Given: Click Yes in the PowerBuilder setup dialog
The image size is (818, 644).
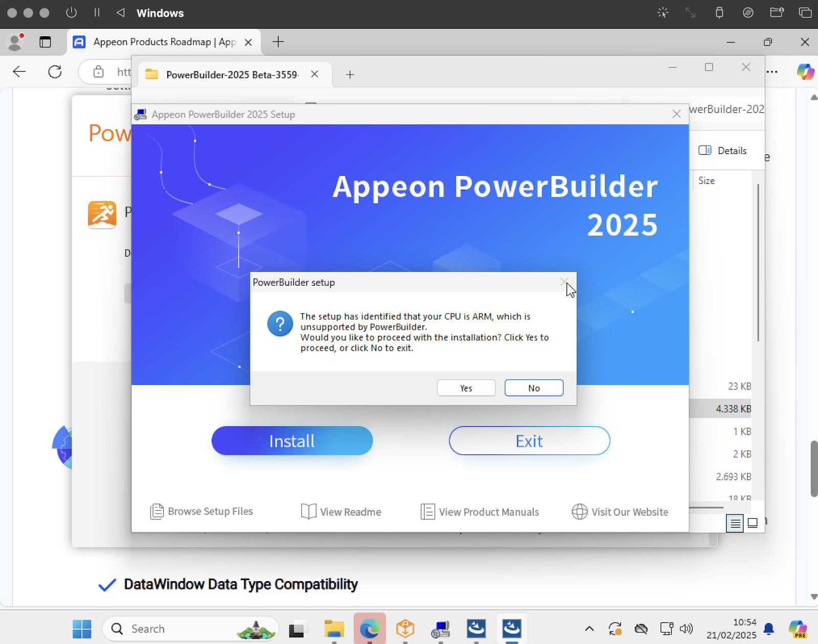Looking at the screenshot, I should coord(466,388).
